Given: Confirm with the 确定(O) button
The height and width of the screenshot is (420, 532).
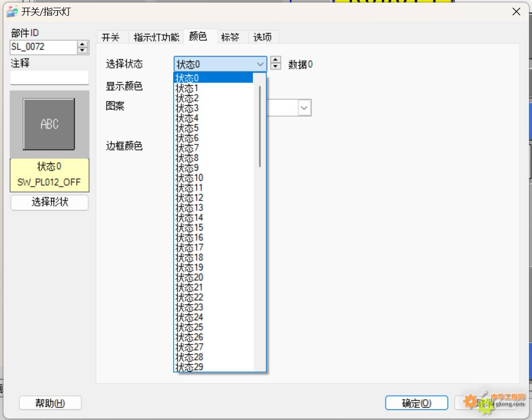Looking at the screenshot, I should [417, 403].
